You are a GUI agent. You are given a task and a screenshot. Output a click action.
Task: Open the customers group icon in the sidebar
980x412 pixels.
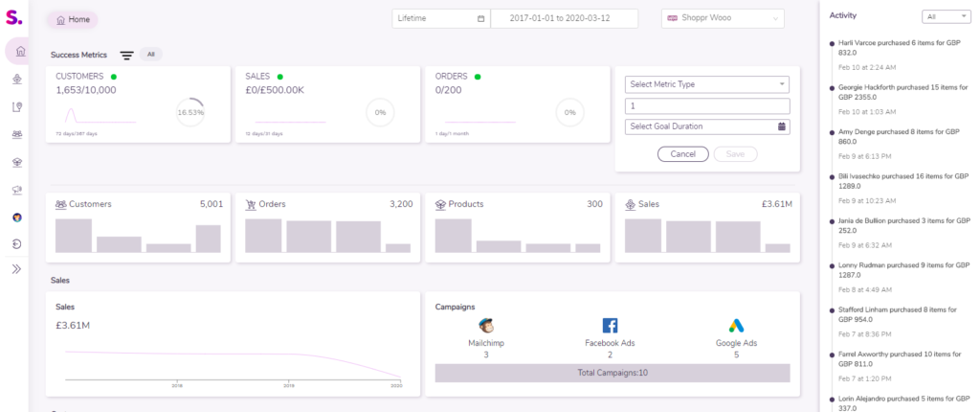[x=17, y=134]
